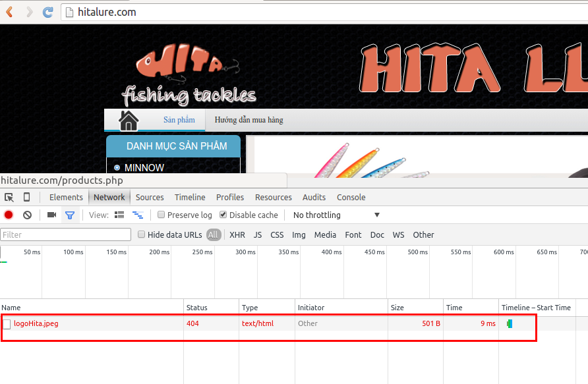Open the Resources tab
This screenshot has width=588, height=384.
[274, 198]
